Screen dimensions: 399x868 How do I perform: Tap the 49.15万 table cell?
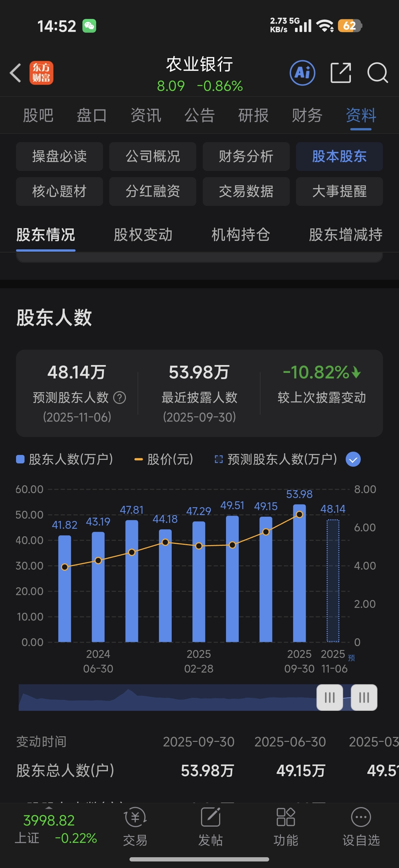pyautogui.click(x=301, y=771)
